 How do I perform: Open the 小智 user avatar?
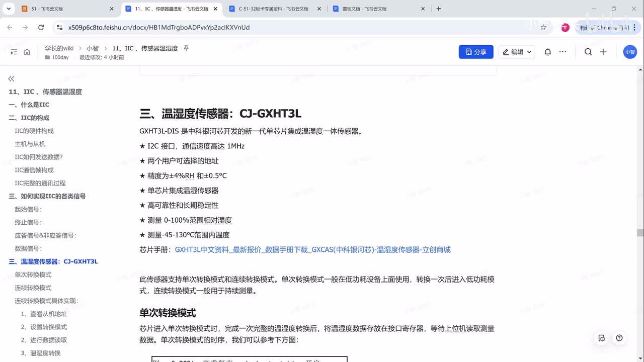click(630, 52)
